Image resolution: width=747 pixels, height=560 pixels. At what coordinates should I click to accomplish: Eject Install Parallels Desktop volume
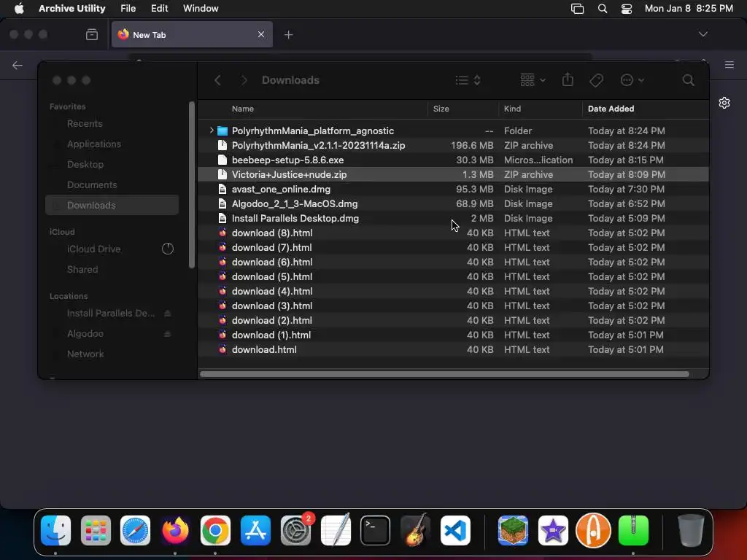[168, 314]
